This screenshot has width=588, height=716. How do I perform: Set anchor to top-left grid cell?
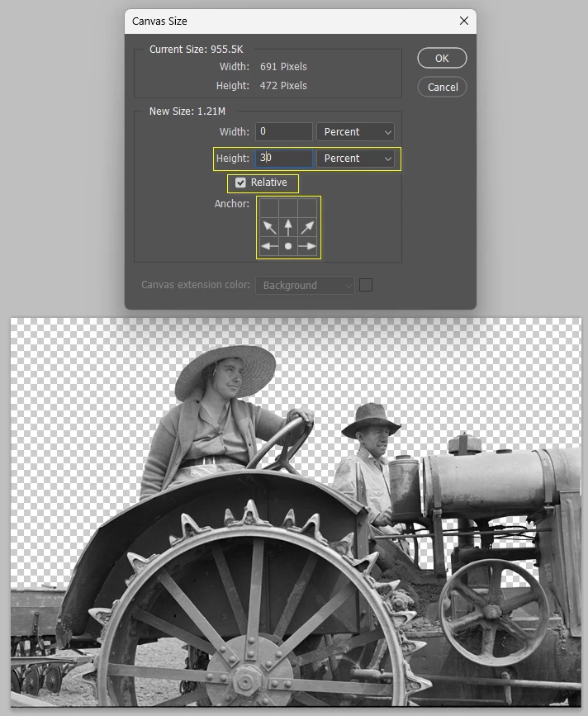pyautogui.click(x=269, y=208)
